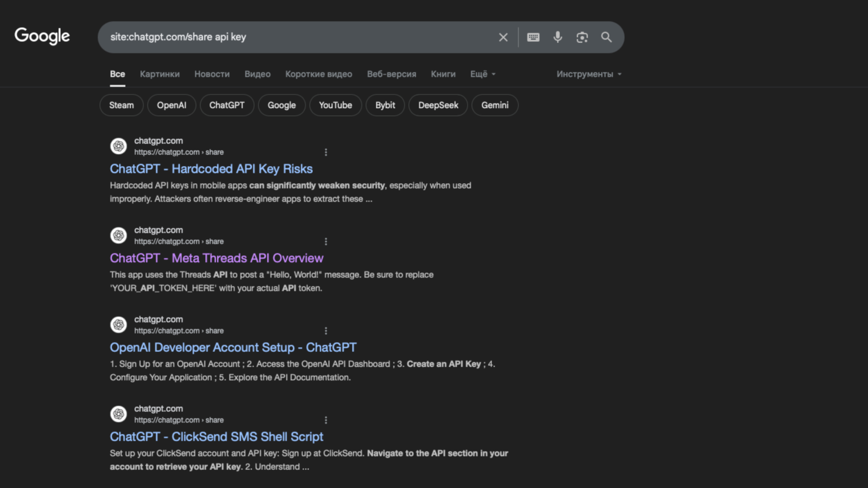Click the share URL above Meta Threads result
This screenshot has height=488, width=868.
click(179, 242)
